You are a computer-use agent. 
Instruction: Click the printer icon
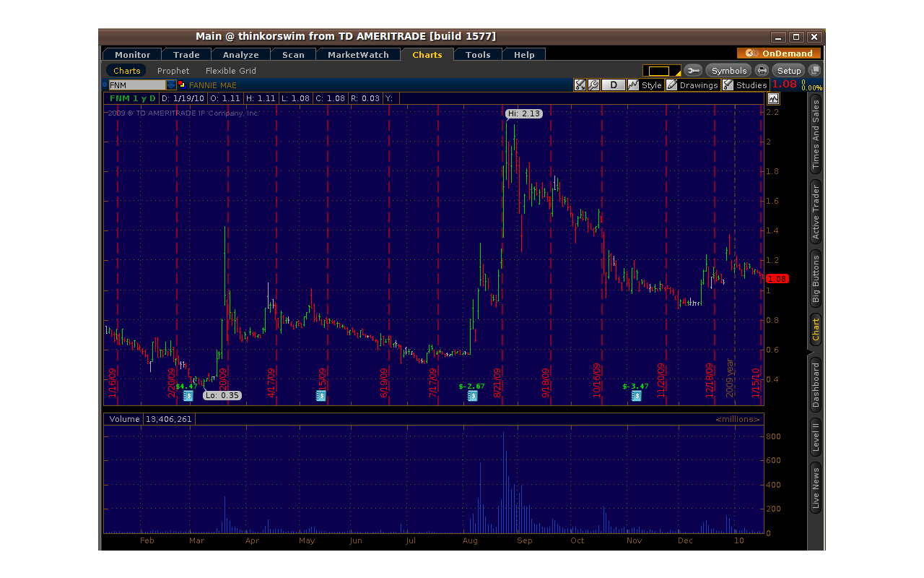(x=762, y=70)
